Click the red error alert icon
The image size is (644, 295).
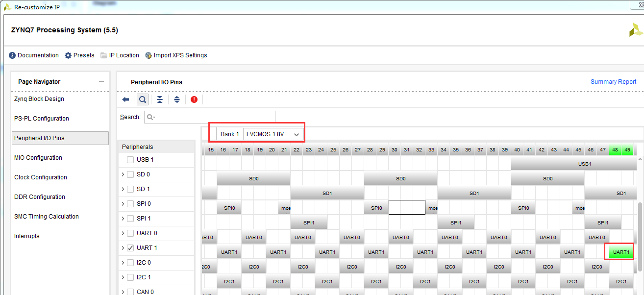pos(194,99)
